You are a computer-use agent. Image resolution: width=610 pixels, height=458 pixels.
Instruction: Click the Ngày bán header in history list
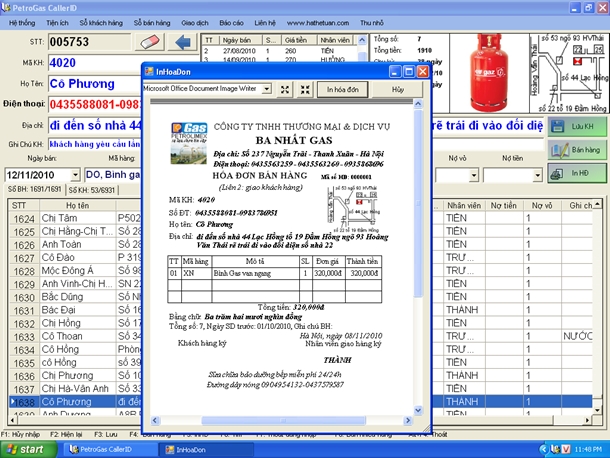pyautogui.click(x=237, y=40)
